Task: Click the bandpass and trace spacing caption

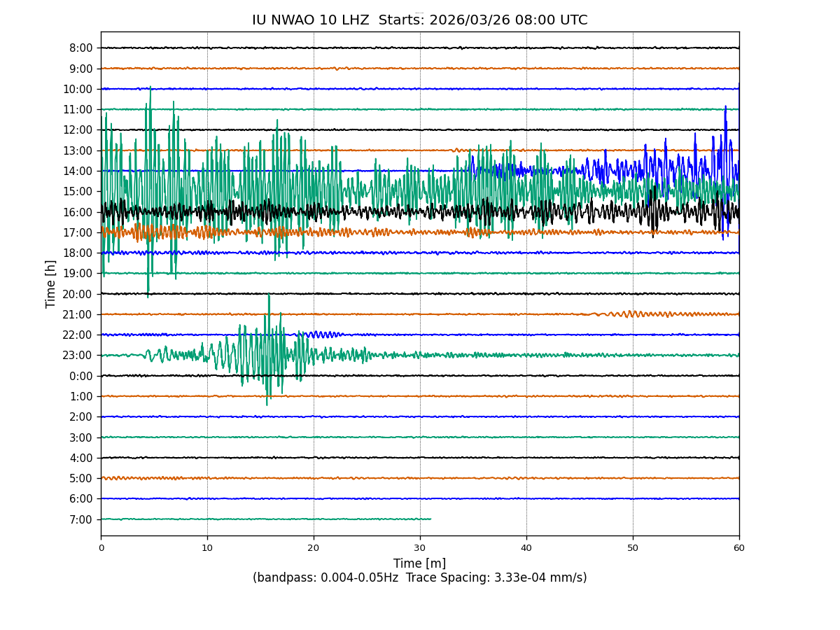Action: (419, 578)
